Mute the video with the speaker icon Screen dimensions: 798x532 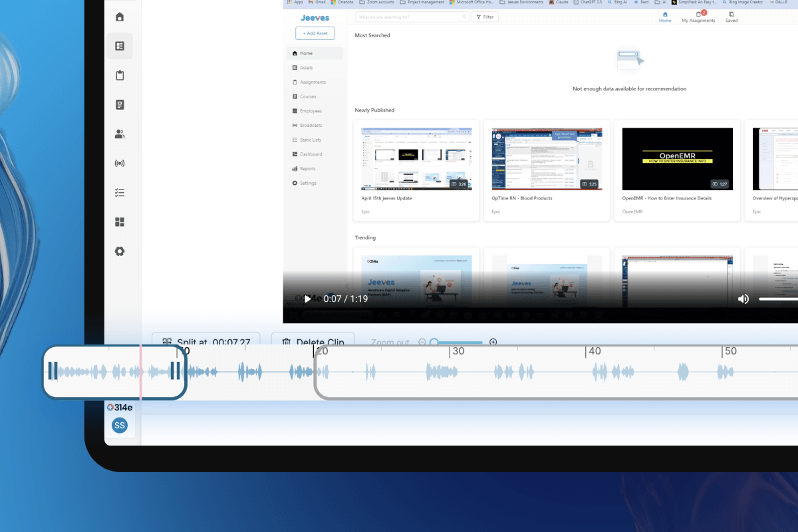pos(743,299)
